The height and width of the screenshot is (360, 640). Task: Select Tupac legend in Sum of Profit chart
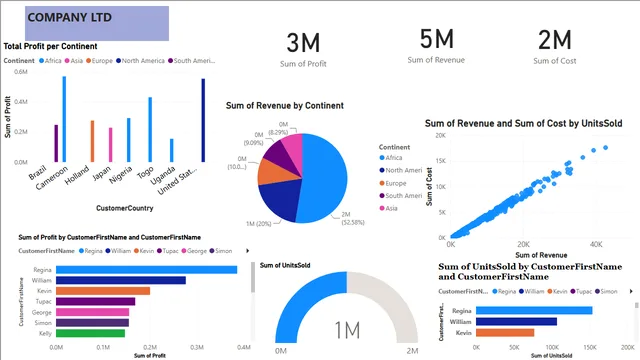(x=167, y=251)
